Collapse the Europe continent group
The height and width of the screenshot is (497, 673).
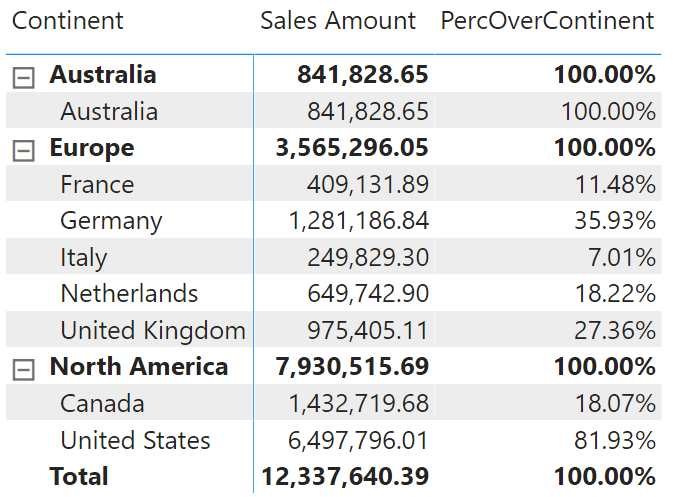(x=24, y=151)
